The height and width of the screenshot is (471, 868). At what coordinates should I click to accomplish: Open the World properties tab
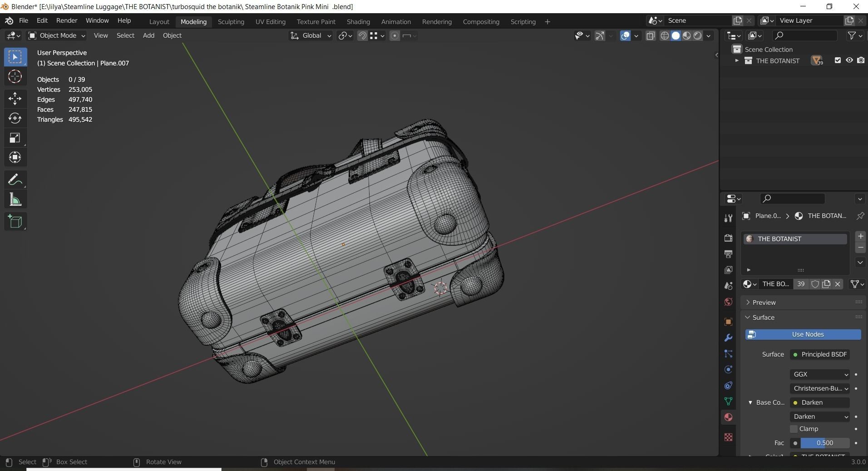click(x=728, y=302)
